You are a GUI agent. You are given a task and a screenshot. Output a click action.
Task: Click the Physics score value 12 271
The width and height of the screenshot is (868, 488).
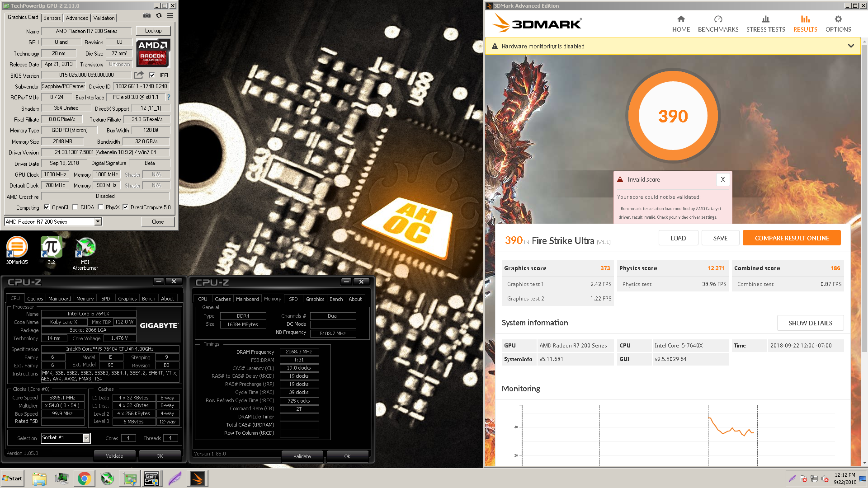[x=716, y=268]
